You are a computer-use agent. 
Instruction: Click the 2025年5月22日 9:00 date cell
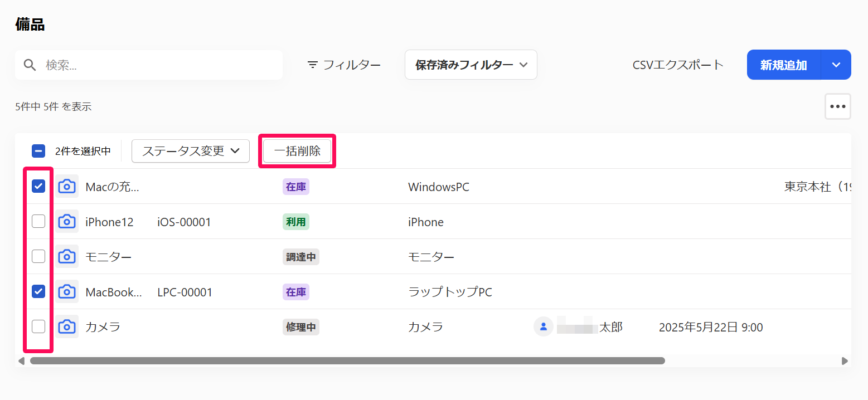(711, 327)
